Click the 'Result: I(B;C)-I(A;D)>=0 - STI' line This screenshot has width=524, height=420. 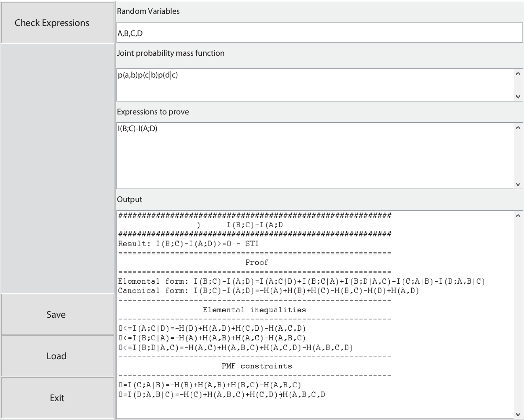(188, 244)
